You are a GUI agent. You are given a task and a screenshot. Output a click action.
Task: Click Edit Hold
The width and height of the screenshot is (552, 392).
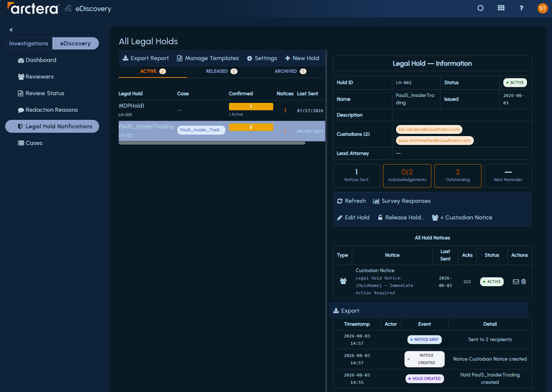click(353, 218)
